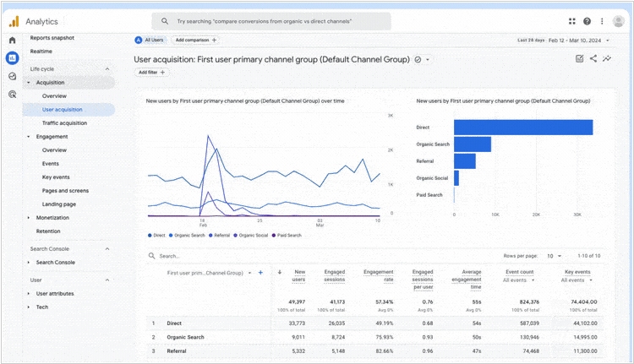634x364 pixels.
Task: Open Pages and screens report
Action: click(65, 190)
